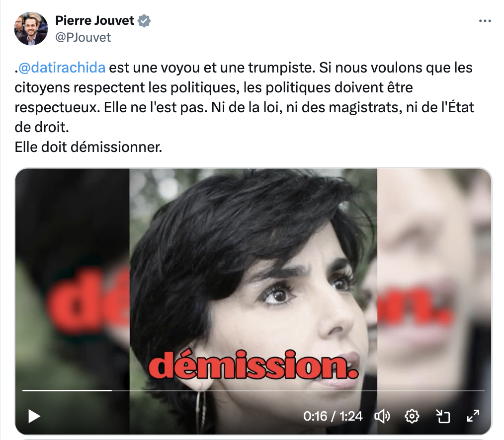Seek ahead on the unplayed progress bar
504x440 pixels.
tap(298, 390)
